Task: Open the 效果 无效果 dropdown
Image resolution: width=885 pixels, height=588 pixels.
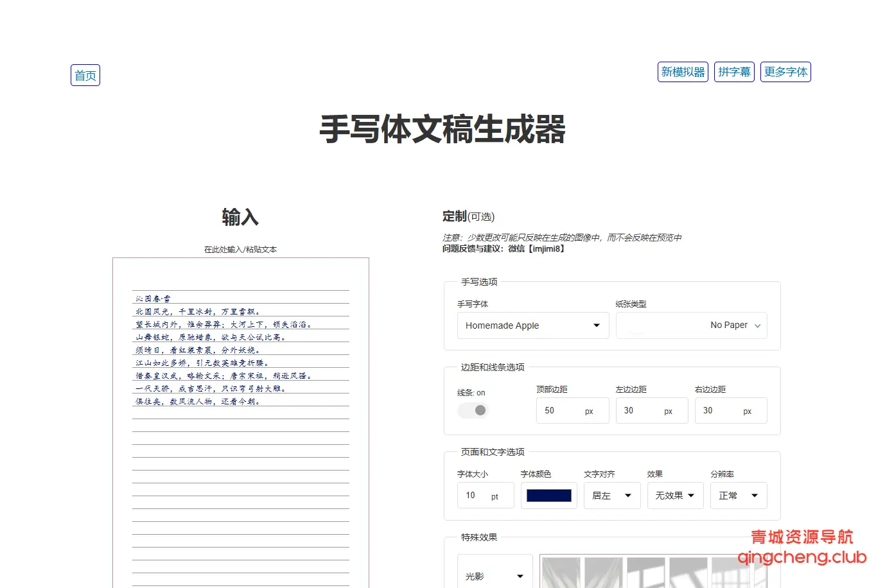Action: (675, 495)
